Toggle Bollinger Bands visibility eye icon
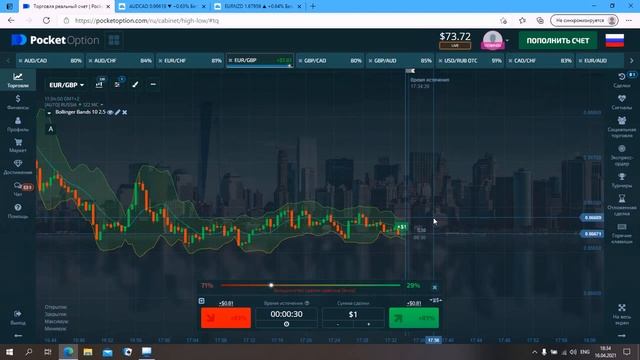This screenshot has width=640, height=360. pos(110,112)
